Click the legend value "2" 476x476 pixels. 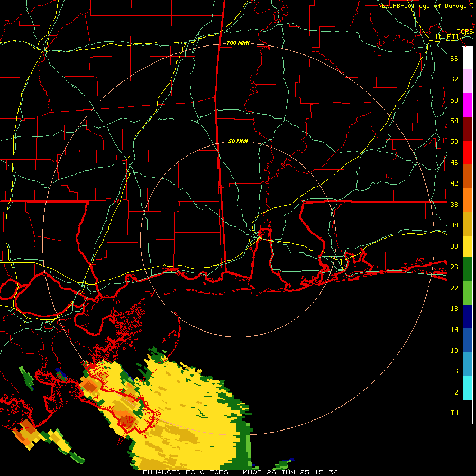click(x=456, y=392)
